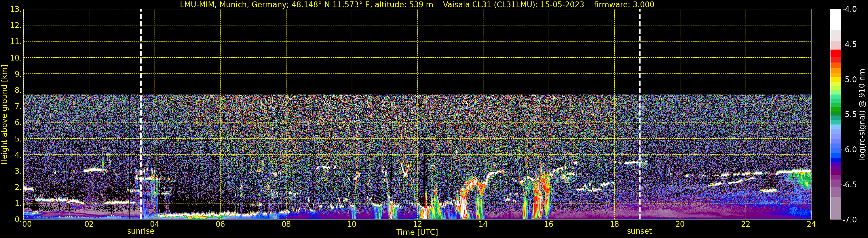Viewport: 868px width, 238px height.
Task: Click the colorbar tick label '-6.0'
Action: coord(850,150)
